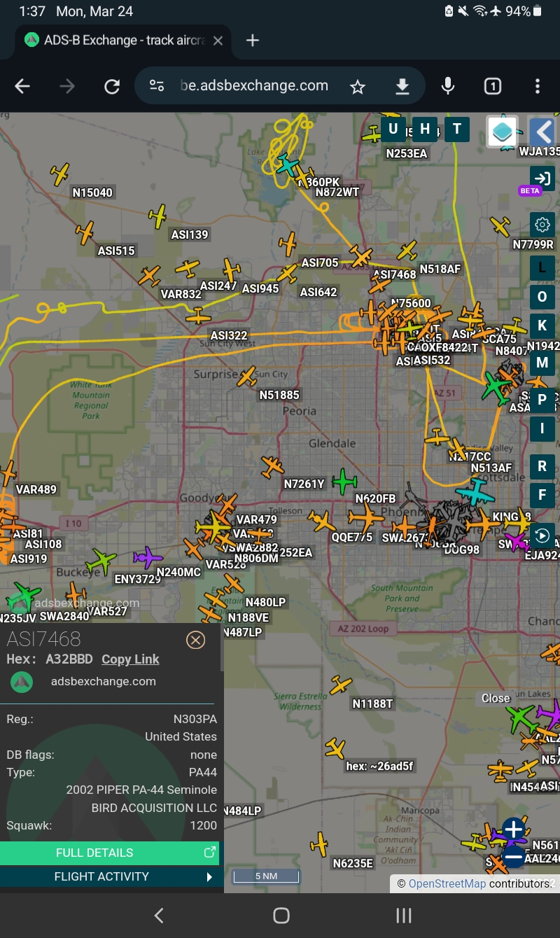Image resolution: width=560 pixels, height=938 pixels.
Task: Select aircraft with hex ~26ad5f
Action: coord(335,749)
